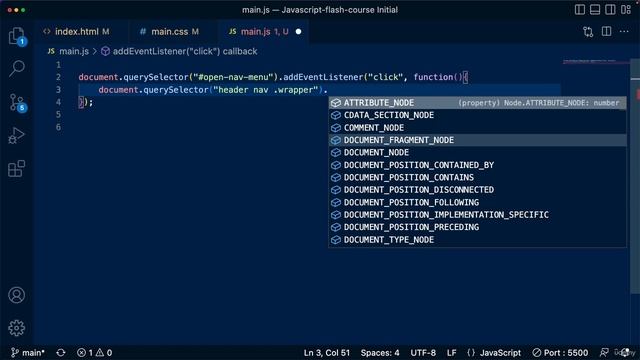The width and height of the screenshot is (640, 360).
Task: Click the Synchronize Changes status icon
Action: tap(61, 353)
